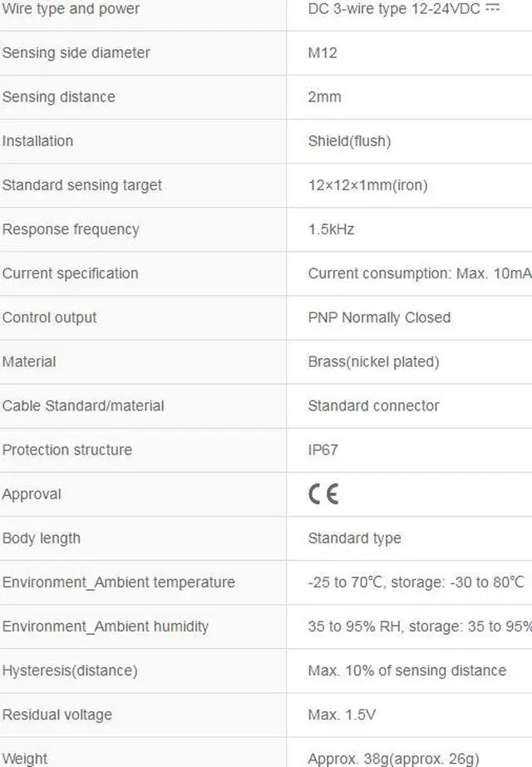
Task: Select the "2mm" sensing distance value
Action: point(324,97)
